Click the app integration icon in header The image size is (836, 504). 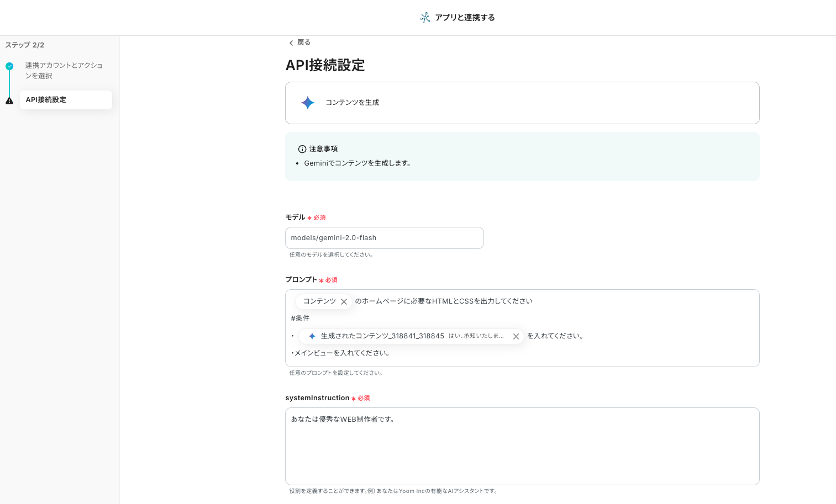(425, 18)
